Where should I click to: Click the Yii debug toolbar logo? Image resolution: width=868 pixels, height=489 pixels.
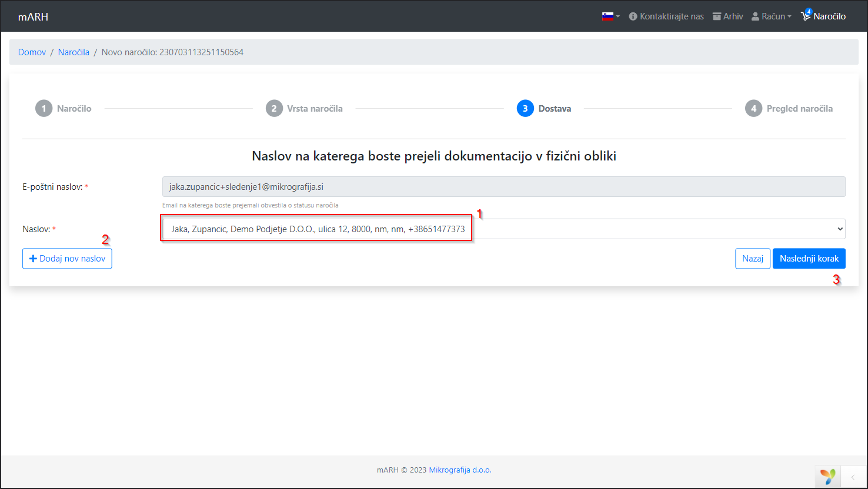coord(828,476)
